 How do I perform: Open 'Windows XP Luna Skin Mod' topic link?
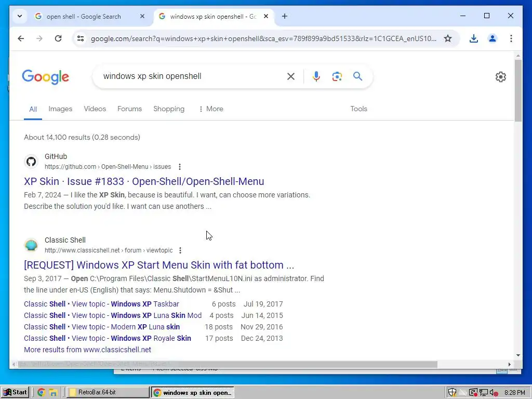tap(113, 315)
